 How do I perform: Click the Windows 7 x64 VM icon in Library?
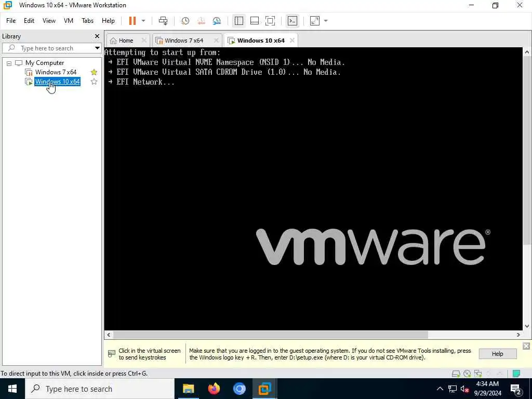pyautogui.click(x=29, y=72)
